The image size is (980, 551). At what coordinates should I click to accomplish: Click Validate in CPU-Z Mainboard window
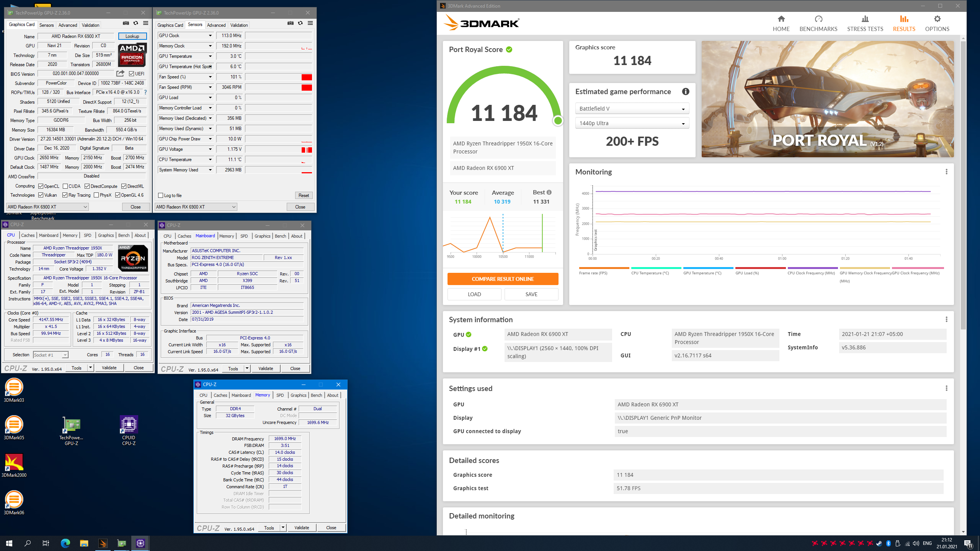click(x=266, y=368)
